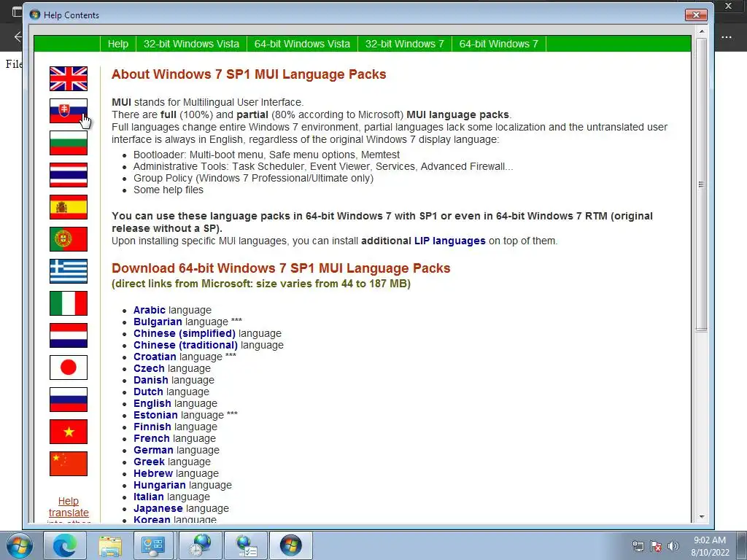The image size is (747, 560).
Task: Close the Help Contents window
Action: 696,15
